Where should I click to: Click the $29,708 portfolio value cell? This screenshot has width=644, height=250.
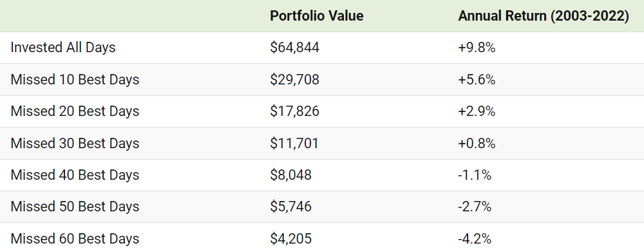click(294, 79)
